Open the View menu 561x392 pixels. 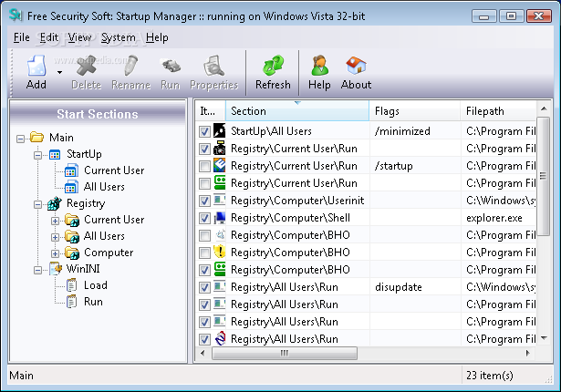point(79,37)
